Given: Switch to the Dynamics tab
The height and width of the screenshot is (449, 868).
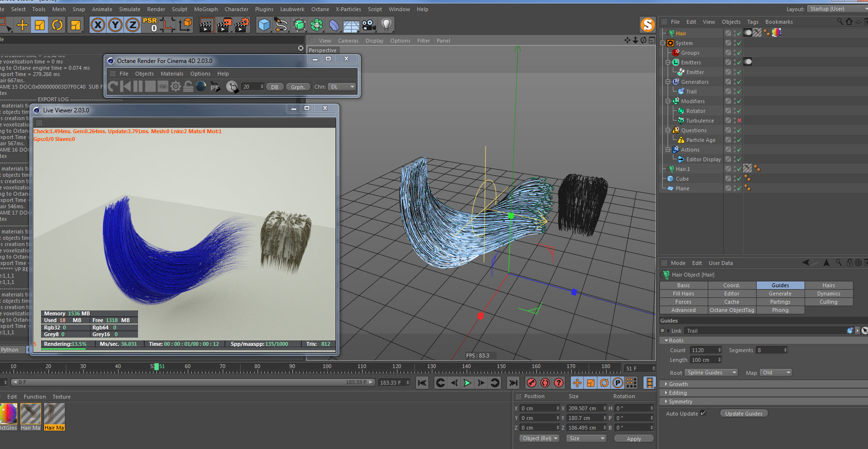Looking at the screenshot, I should (828, 294).
